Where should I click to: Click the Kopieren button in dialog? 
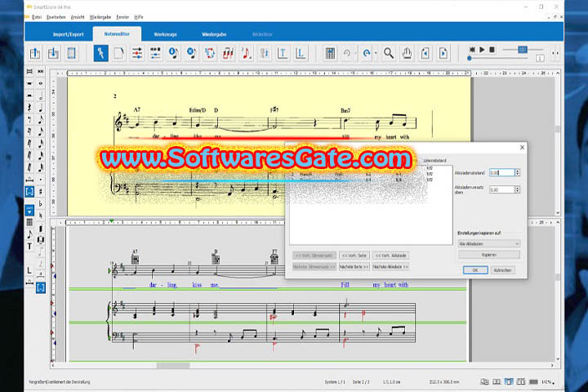click(x=489, y=255)
